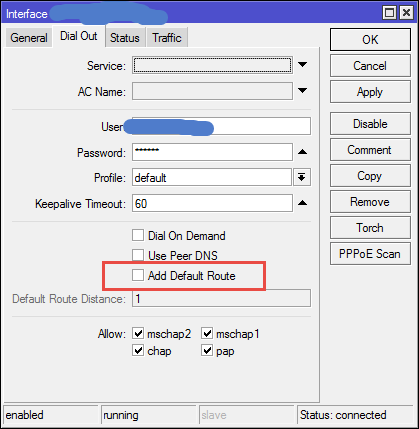Tick the Add Default Route checkbox
The height and width of the screenshot is (429, 419).
click(x=138, y=275)
